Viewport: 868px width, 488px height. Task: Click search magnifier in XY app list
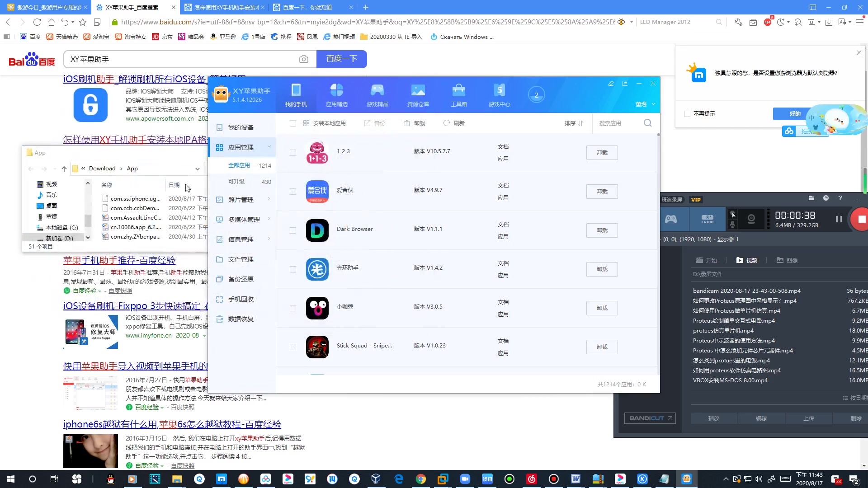pyautogui.click(x=647, y=123)
